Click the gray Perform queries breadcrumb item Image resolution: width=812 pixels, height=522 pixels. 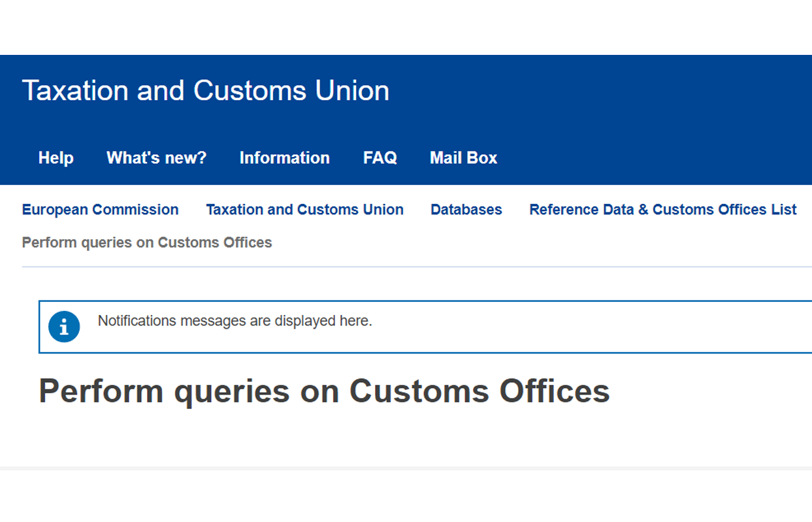(x=147, y=242)
